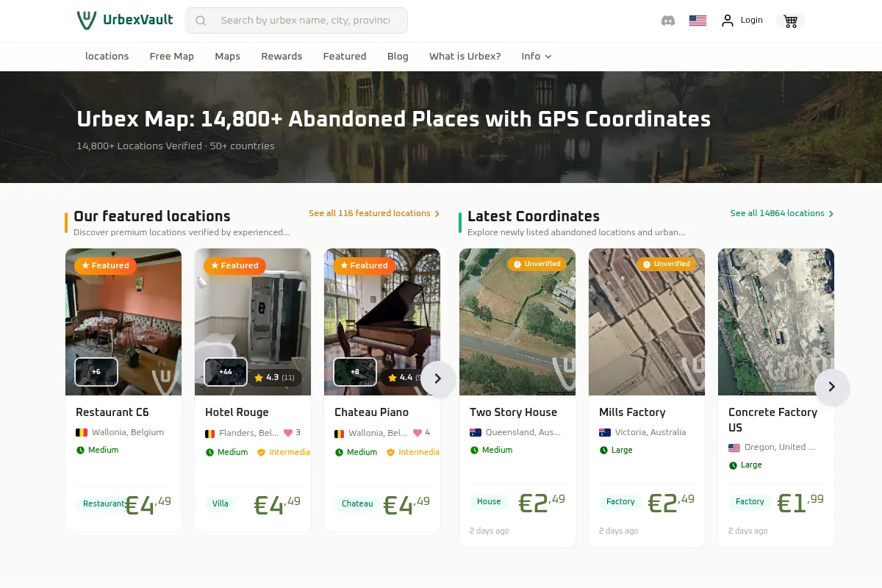Advance featured locations carousel with arrow
The height and width of the screenshot is (588, 882).
click(x=438, y=379)
